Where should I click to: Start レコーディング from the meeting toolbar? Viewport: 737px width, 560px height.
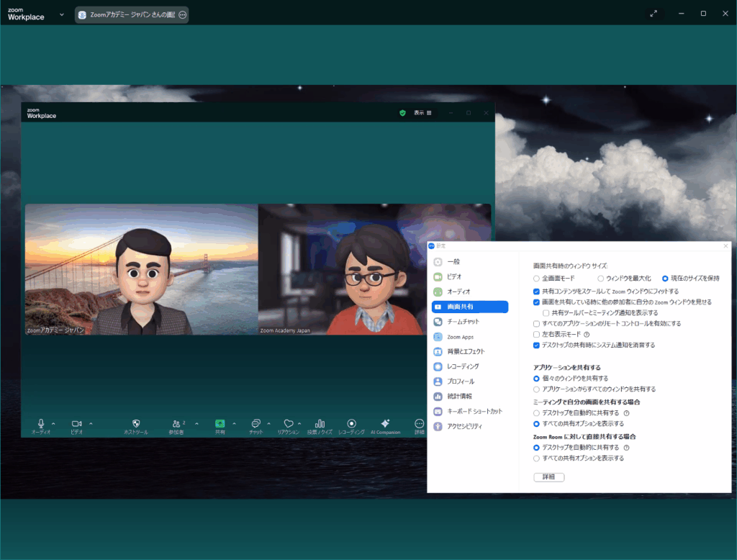(351, 424)
